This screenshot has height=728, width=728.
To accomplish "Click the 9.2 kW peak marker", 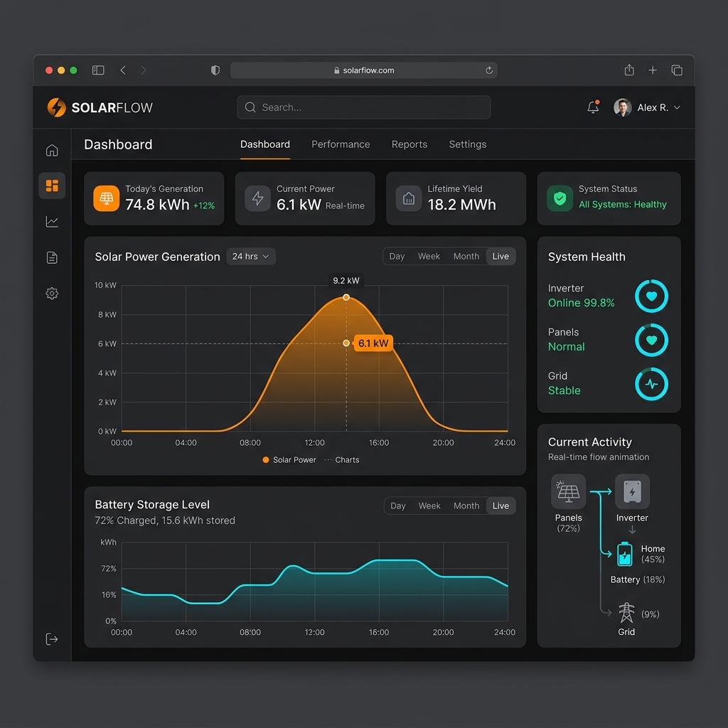I will click(x=346, y=297).
